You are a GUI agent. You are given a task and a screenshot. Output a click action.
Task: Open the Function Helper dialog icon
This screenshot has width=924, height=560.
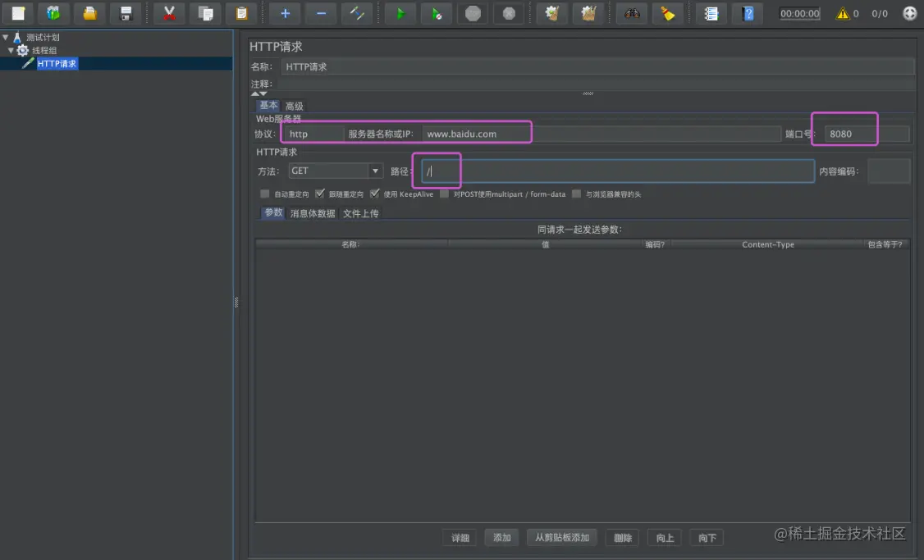pyautogui.click(x=711, y=13)
